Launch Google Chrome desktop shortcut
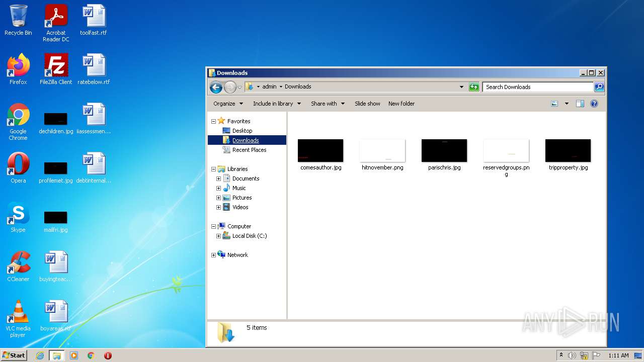Screen dimensions: 644x362 tap(18, 122)
